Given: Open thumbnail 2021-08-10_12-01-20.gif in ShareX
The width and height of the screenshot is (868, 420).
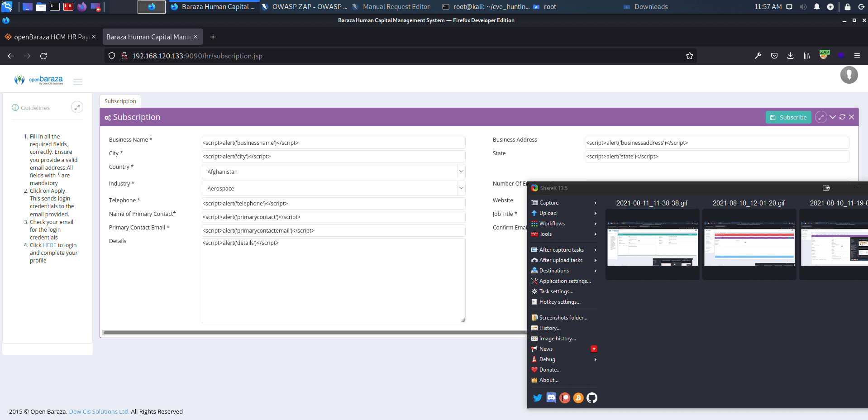Looking at the screenshot, I should [749, 244].
